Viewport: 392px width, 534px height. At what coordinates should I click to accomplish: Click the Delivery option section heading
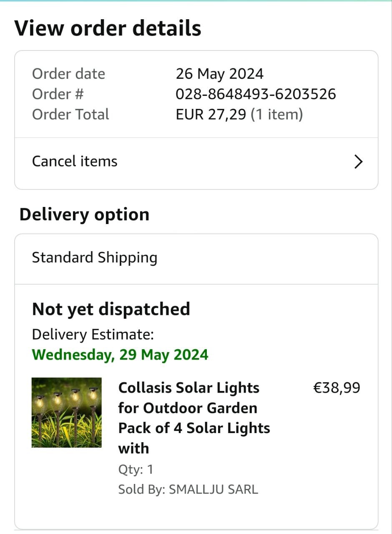84,214
